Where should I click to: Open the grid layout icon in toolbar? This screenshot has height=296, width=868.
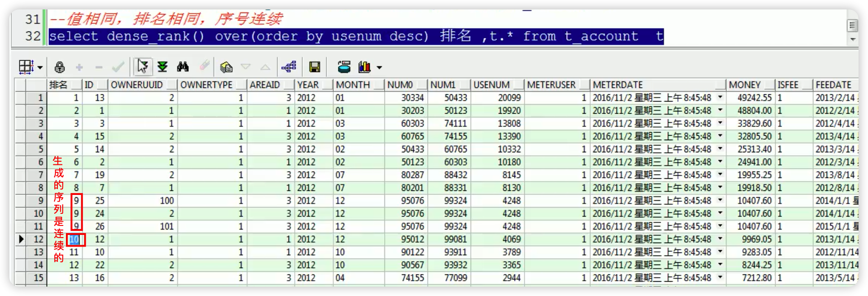(x=26, y=67)
